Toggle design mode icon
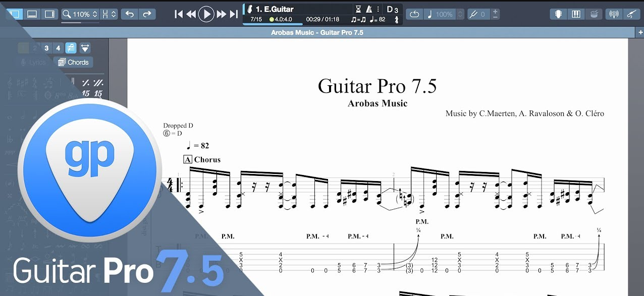The height and width of the screenshot is (296, 644). coord(85,48)
